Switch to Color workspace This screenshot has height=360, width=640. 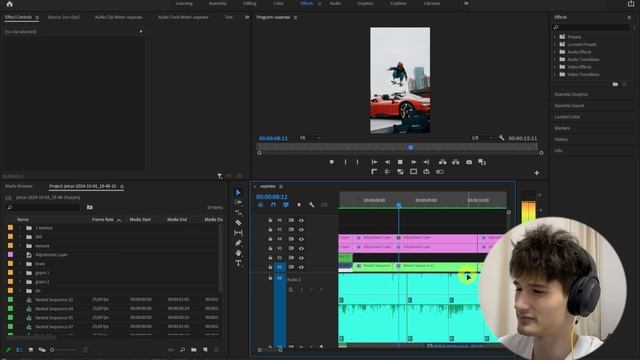tap(278, 3)
